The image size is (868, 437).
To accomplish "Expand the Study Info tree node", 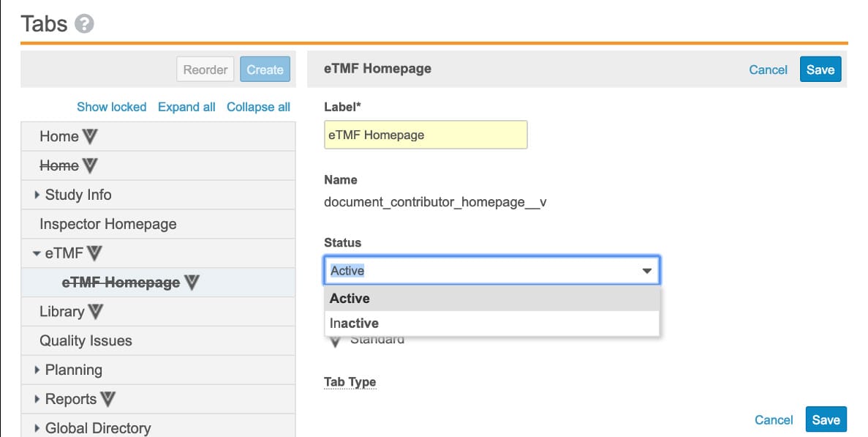I will pyautogui.click(x=37, y=195).
